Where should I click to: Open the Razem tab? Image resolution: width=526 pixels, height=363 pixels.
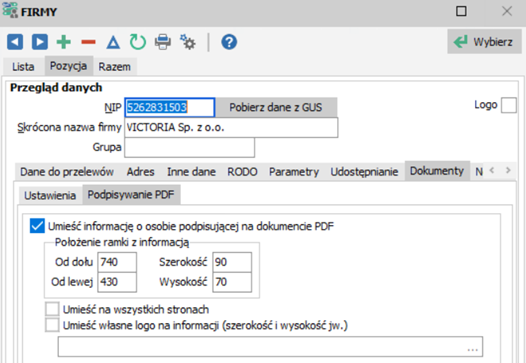pos(114,66)
